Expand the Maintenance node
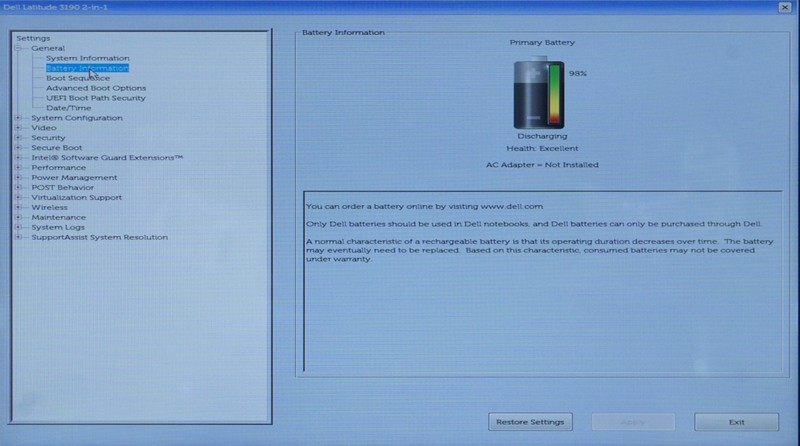Viewport: 800px width, 446px height. point(18,217)
